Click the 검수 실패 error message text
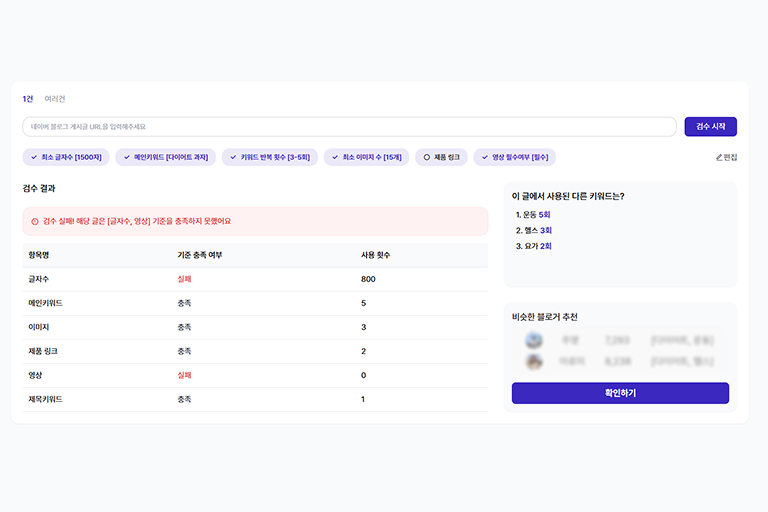 (137, 221)
